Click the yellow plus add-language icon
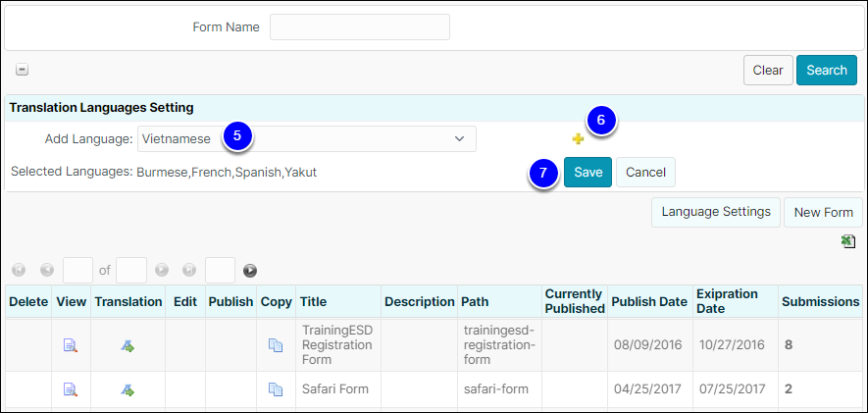The width and height of the screenshot is (868, 413). [x=578, y=139]
